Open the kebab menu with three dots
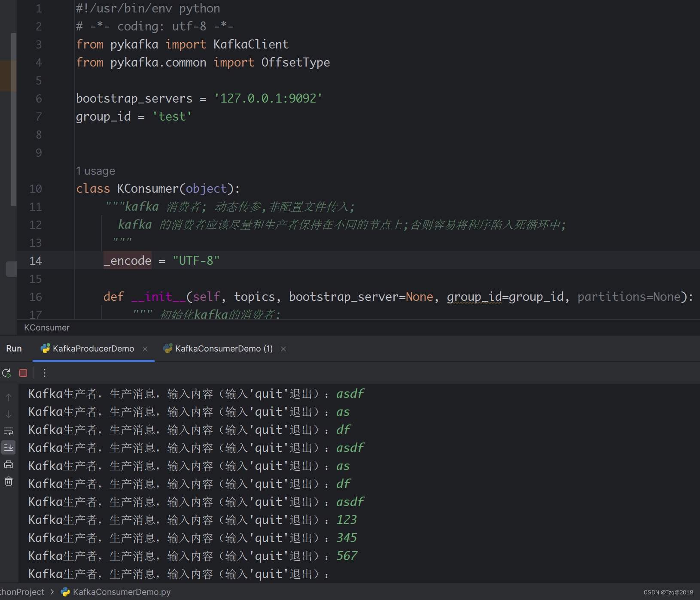This screenshot has height=600, width=700. [x=44, y=373]
